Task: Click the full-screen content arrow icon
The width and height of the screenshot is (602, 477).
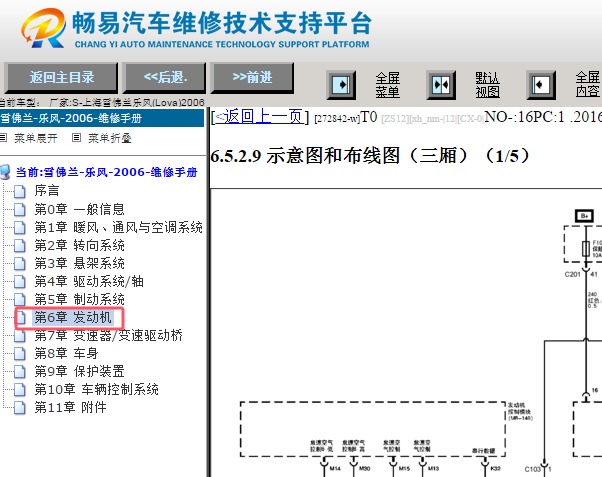Action: 541,84
